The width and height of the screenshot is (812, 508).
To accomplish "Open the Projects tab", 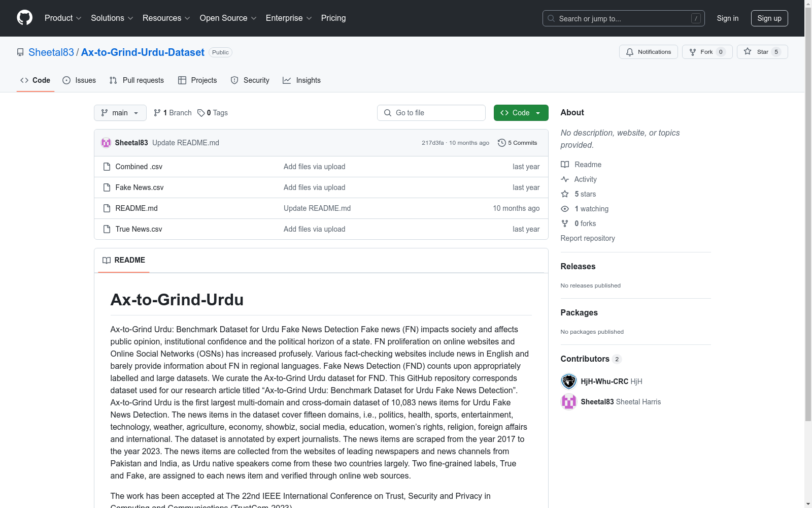I will click(x=197, y=80).
